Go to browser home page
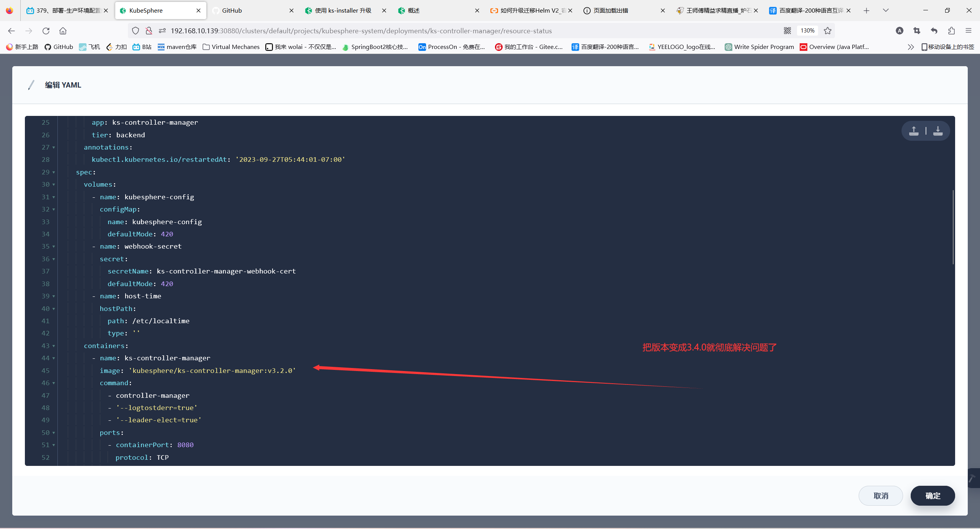Screen dimensions: 980x529 tap(63, 31)
